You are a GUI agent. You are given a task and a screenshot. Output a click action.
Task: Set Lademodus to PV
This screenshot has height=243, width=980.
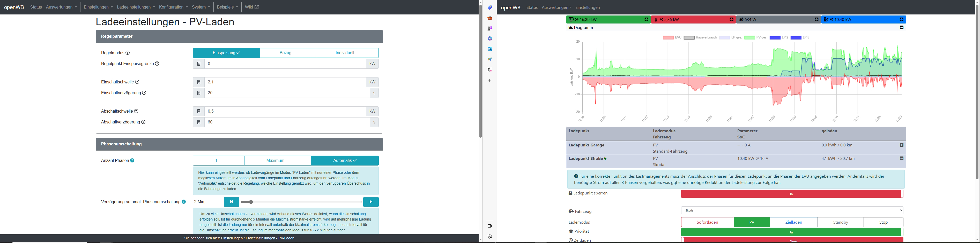[752, 223]
